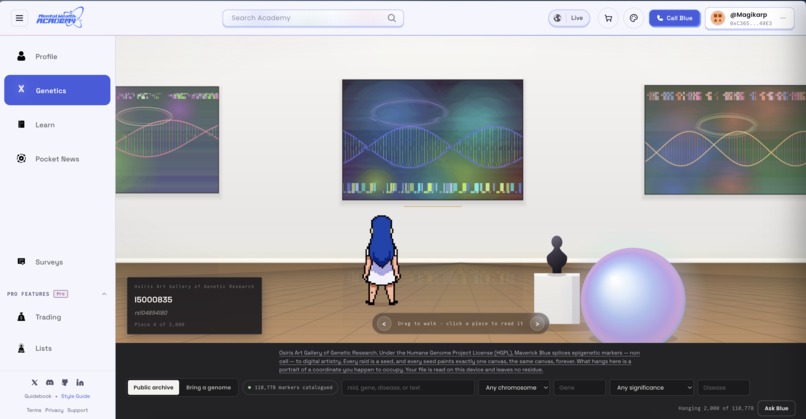Open the Support link
The height and width of the screenshot is (419, 806).
tap(78, 410)
